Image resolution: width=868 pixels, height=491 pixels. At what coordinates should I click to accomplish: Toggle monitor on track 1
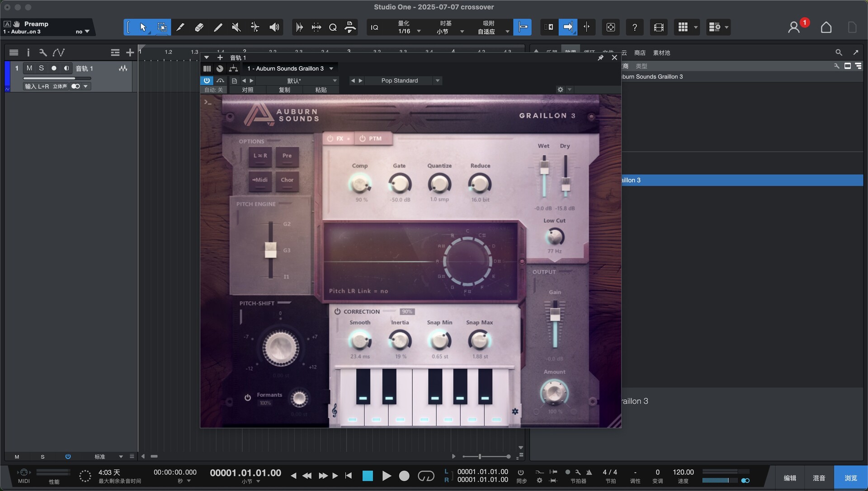click(x=66, y=68)
